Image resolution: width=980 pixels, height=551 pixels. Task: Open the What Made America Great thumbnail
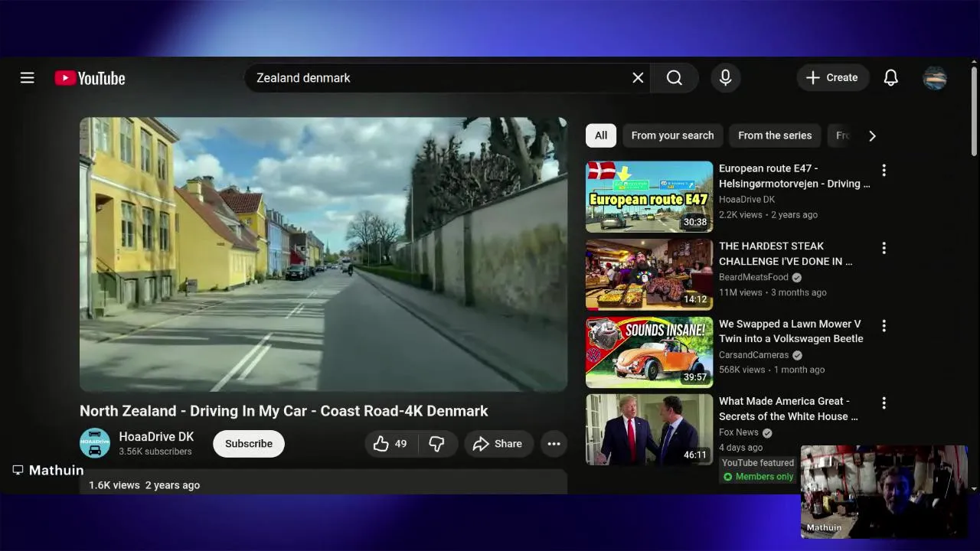pos(649,429)
